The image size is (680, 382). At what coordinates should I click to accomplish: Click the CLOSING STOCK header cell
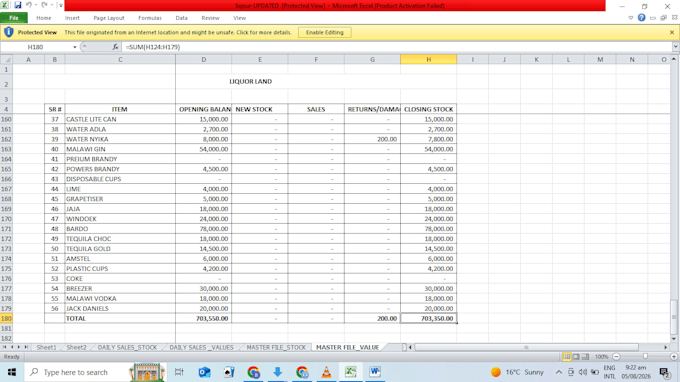pyautogui.click(x=428, y=109)
